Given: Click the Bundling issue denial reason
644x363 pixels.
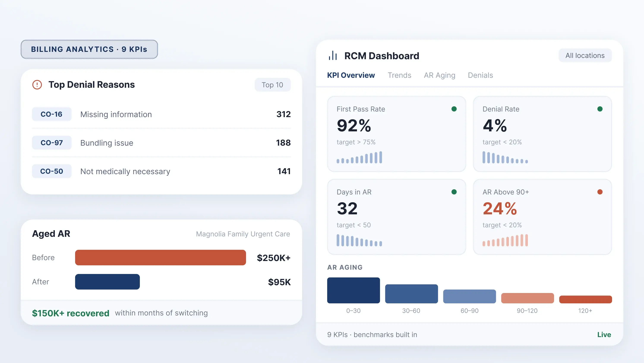Looking at the screenshot, I should pyautogui.click(x=107, y=143).
